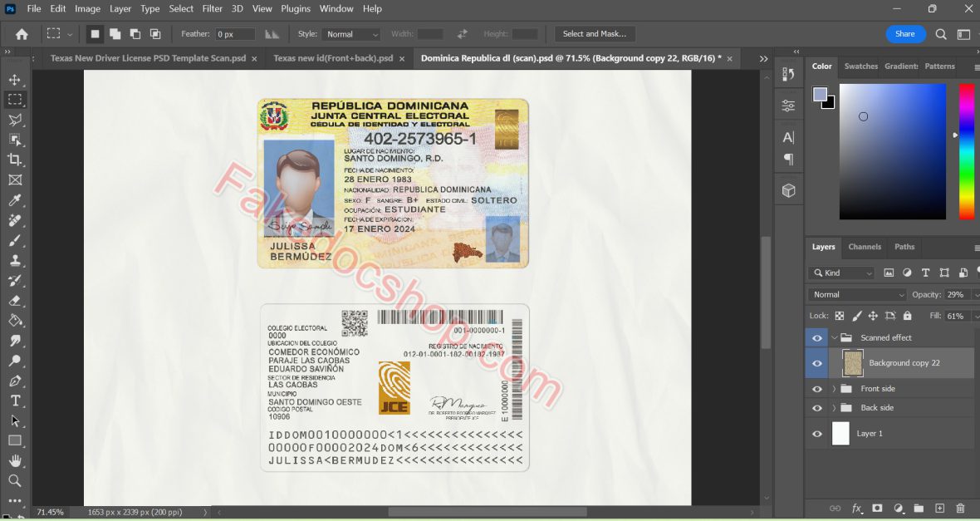Show hidden document tabs with double chevron
Image resolution: width=980 pixels, height=521 pixels.
pos(764,59)
